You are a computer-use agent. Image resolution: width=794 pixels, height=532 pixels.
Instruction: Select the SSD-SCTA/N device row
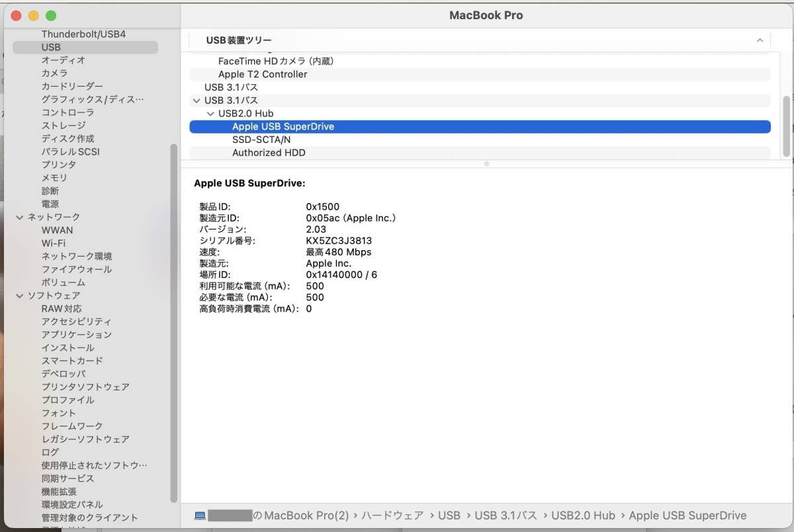(x=480, y=140)
